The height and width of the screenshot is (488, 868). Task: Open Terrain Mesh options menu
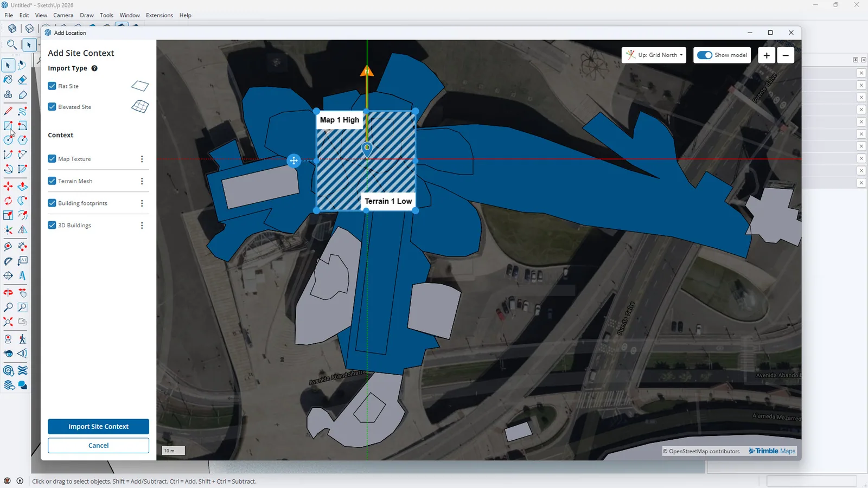pos(142,181)
